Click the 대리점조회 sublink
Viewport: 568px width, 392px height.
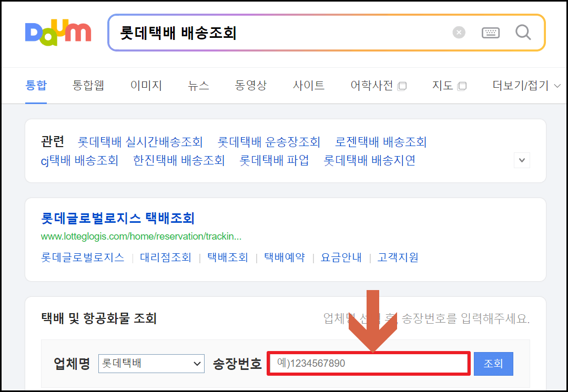click(x=166, y=257)
